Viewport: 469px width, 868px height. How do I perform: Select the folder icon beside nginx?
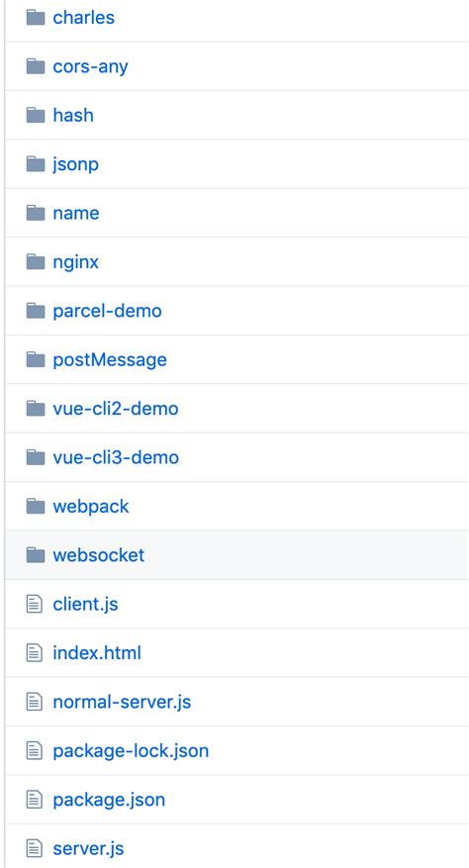click(x=36, y=262)
